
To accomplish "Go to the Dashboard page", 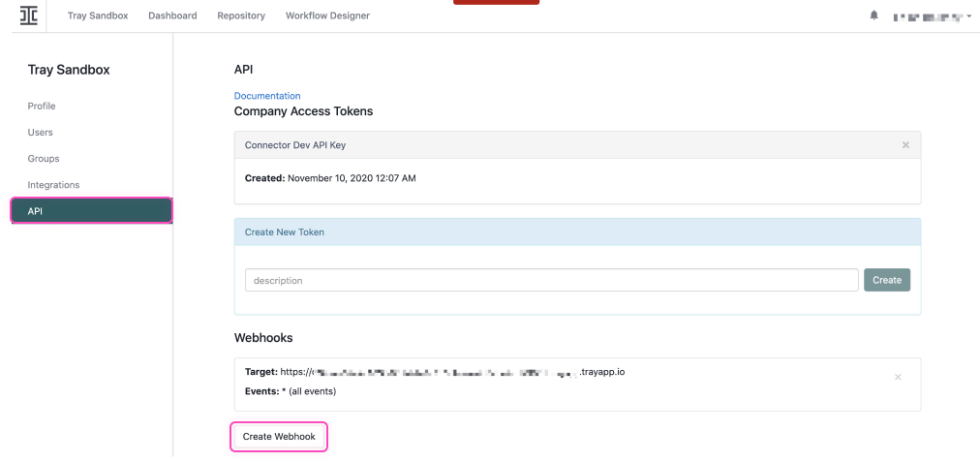I will (x=172, y=15).
